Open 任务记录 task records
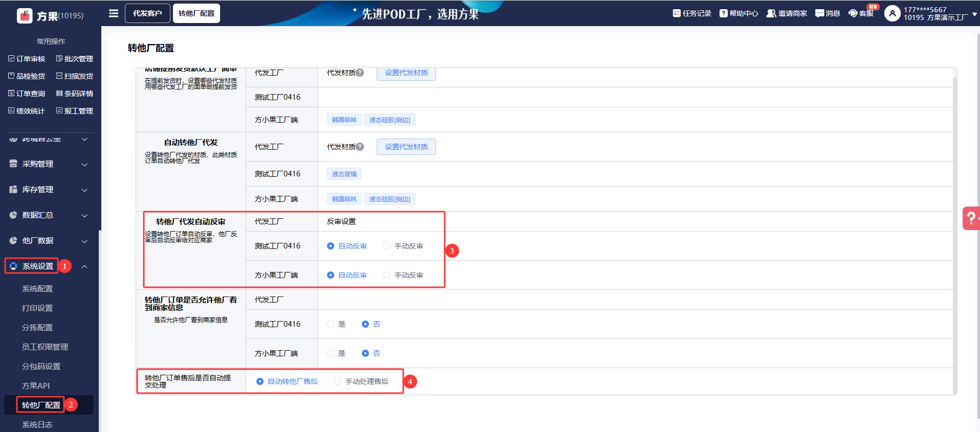Screen dimensions: 980x432 tap(692, 13)
